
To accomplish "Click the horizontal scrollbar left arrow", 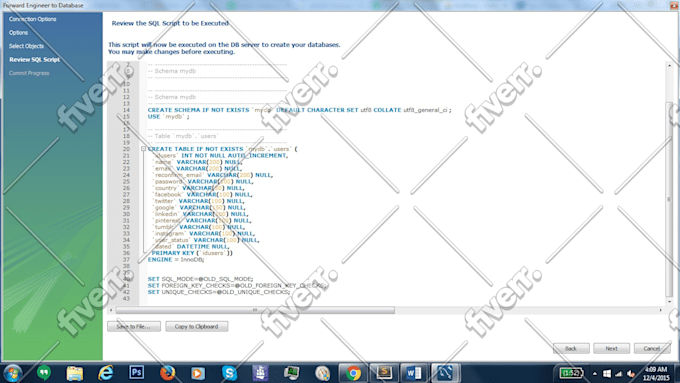I will pos(111,310).
